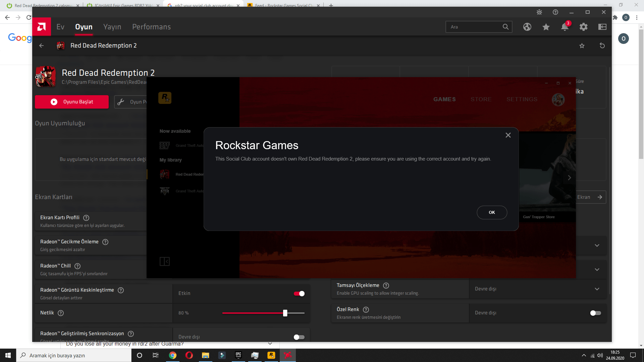Enable the Özel Renk toggle

click(x=595, y=313)
